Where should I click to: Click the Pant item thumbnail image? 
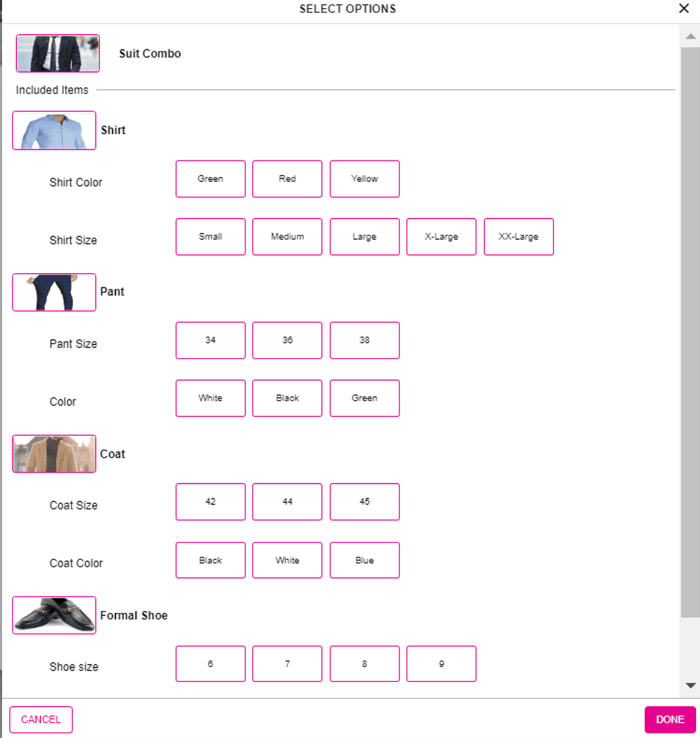pos(54,292)
